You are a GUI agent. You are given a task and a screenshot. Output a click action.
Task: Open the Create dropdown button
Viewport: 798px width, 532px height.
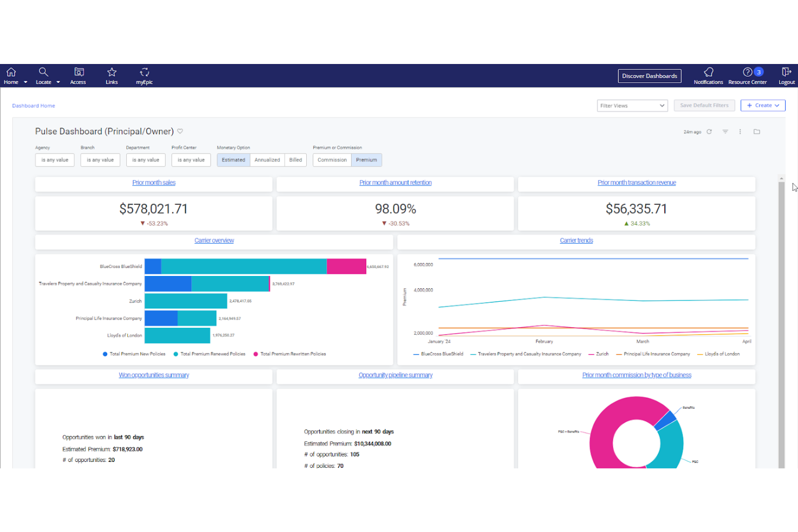[x=763, y=106]
